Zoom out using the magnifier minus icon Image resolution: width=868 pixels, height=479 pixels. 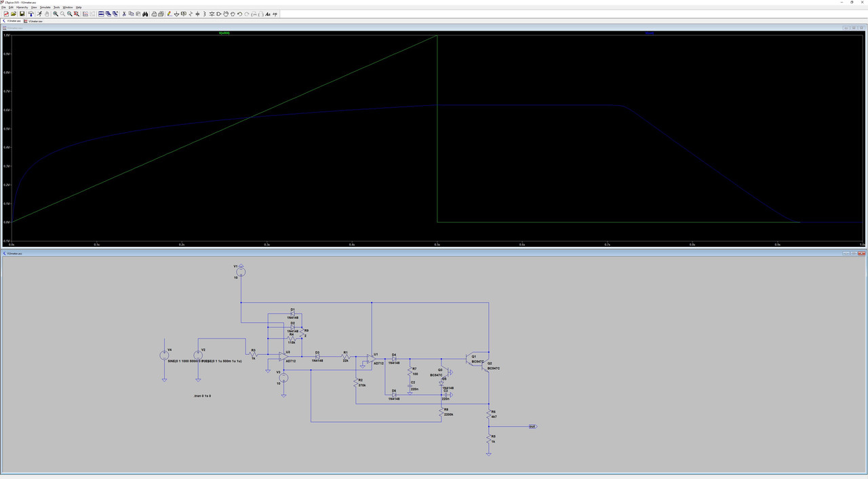pyautogui.click(x=70, y=14)
